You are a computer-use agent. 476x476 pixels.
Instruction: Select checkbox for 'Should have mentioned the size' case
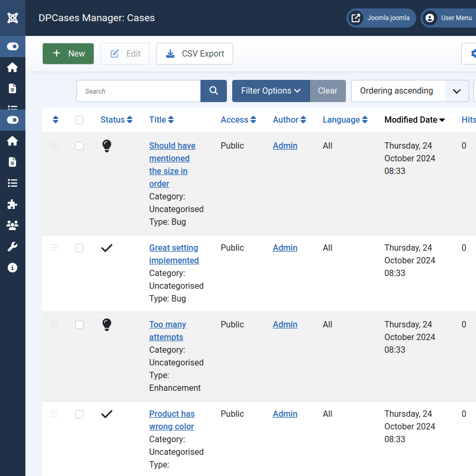79,146
